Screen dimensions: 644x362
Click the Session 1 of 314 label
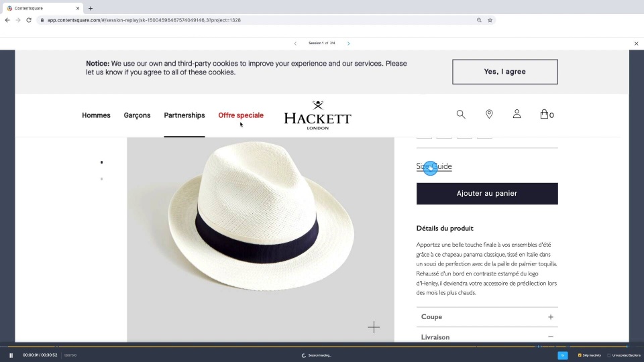[x=321, y=43]
